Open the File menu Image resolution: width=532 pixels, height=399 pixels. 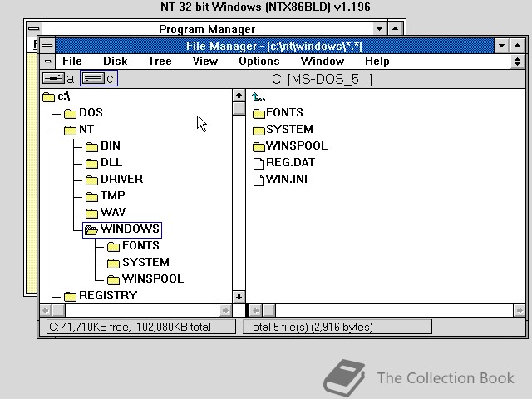tap(72, 61)
